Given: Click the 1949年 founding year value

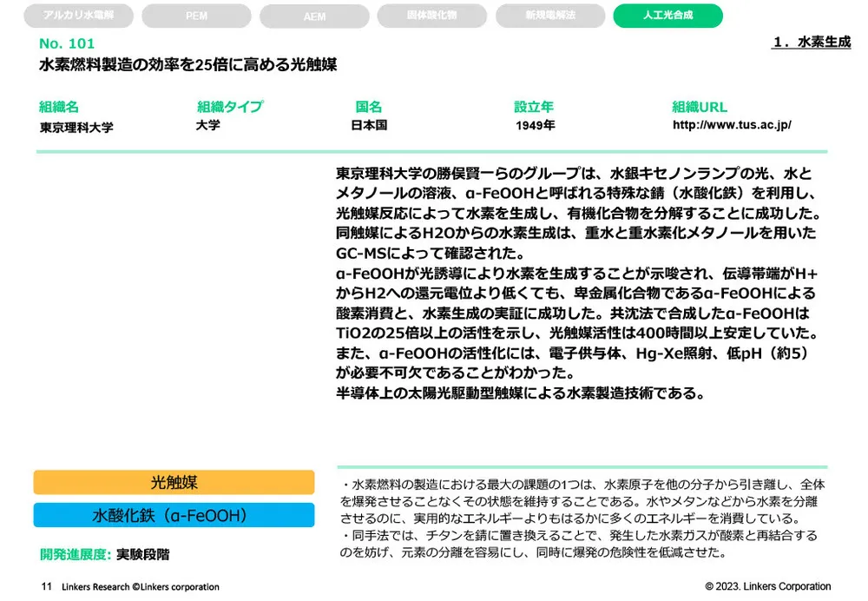Looking at the screenshot, I should point(536,125).
